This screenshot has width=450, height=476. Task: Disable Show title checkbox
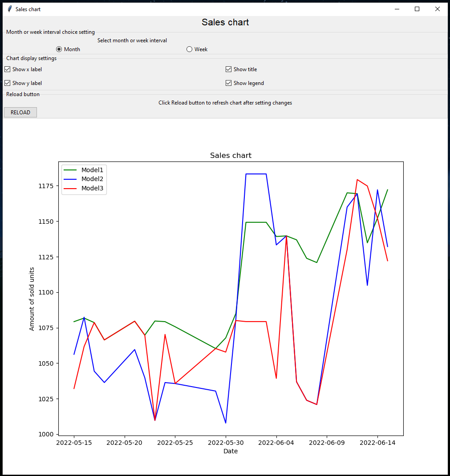pyautogui.click(x=228, y=69)
